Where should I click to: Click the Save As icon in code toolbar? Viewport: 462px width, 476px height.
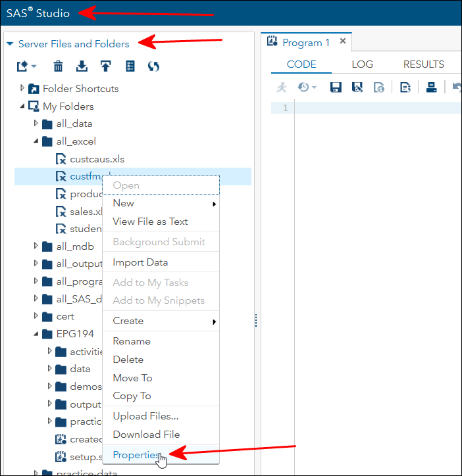(357, 87)
